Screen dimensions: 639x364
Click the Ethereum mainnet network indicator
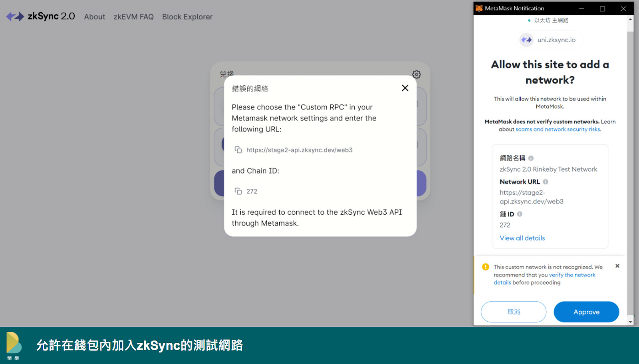click(x=548, y=20)
